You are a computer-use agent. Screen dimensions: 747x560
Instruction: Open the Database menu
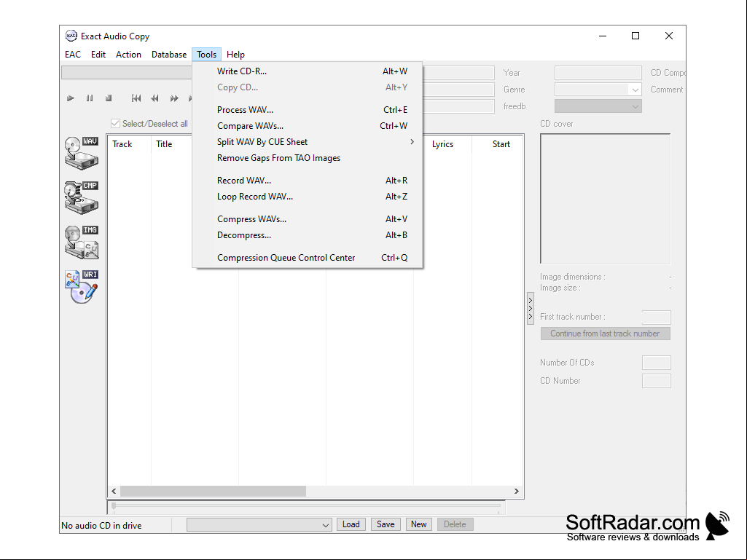[169, 55]
